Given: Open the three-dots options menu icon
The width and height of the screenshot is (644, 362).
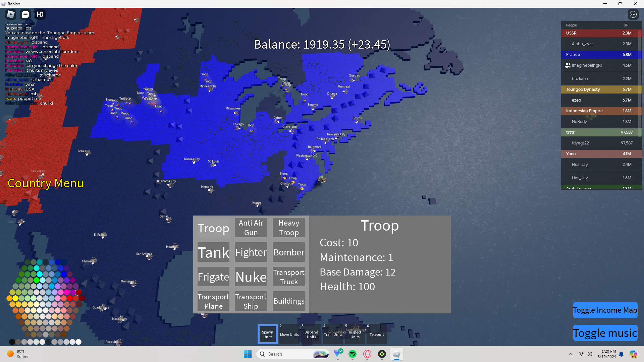Looking at the screenshot, I should pos(633,14).
